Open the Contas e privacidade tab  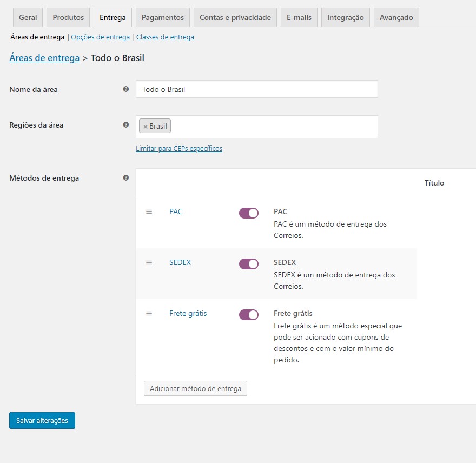coord(235,18)
